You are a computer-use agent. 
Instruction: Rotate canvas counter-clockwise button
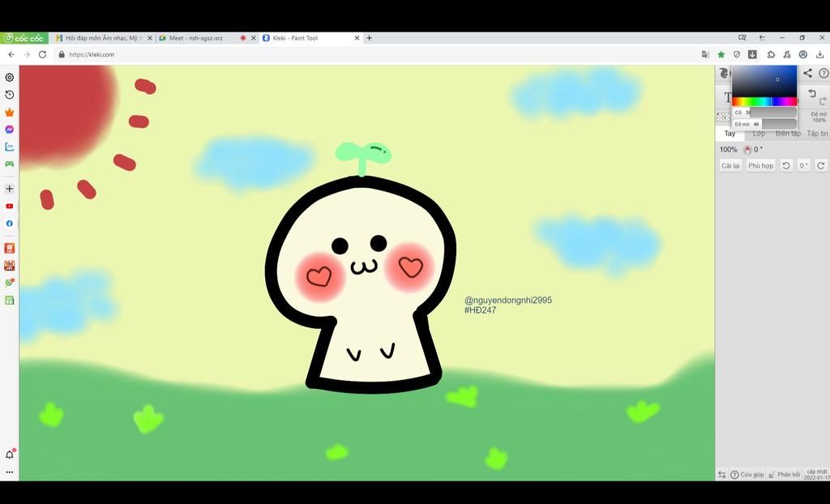[x=786, y=166]
